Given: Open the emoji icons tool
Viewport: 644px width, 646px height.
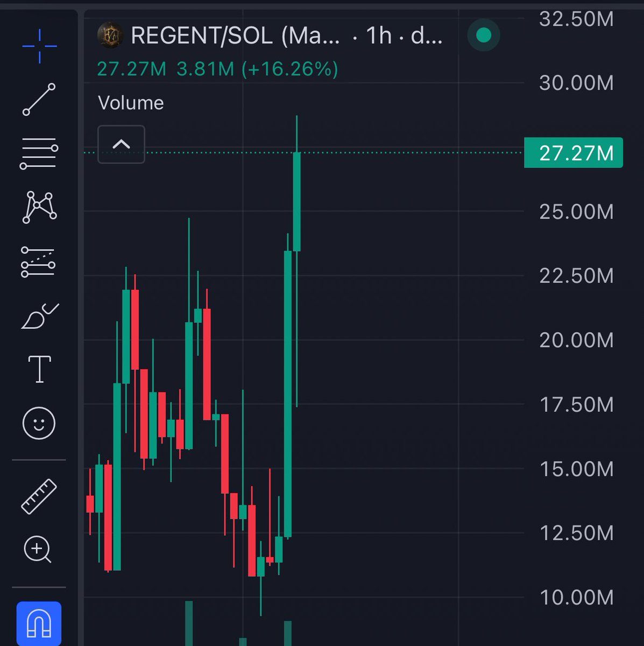Looking at the screenshot, I should click(x=39, y=423).
